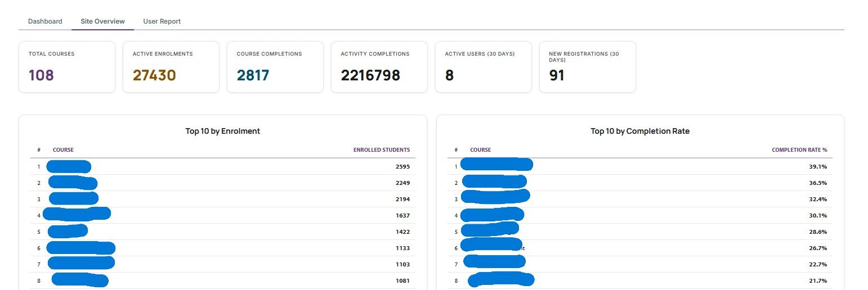
Task: Click completion rate 39.1%
Action: click(x=818, y=166)
